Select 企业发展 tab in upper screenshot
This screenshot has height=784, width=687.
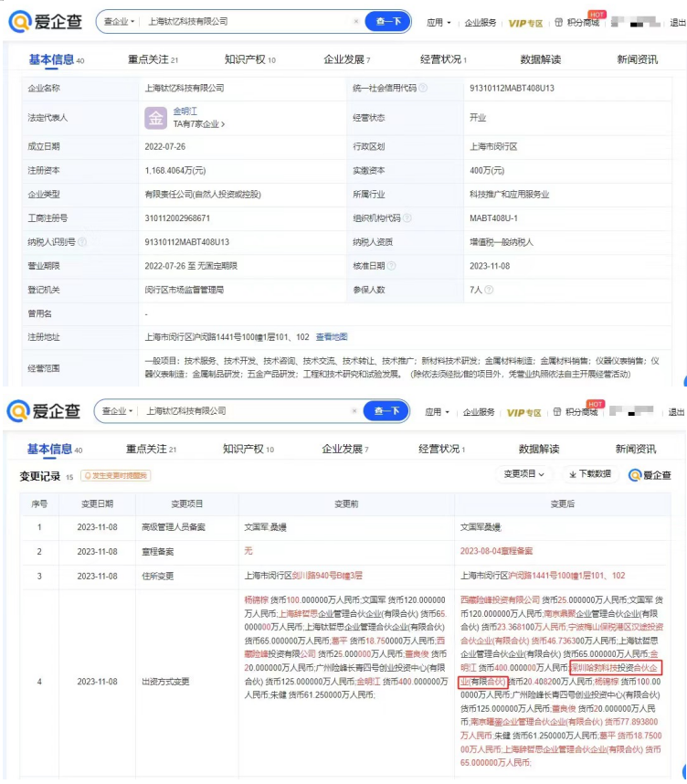346,59
